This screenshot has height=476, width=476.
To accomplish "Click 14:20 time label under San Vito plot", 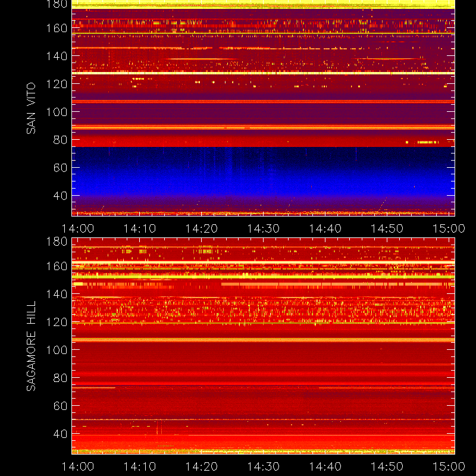I will pyautogui.click(x=202, y=228).
